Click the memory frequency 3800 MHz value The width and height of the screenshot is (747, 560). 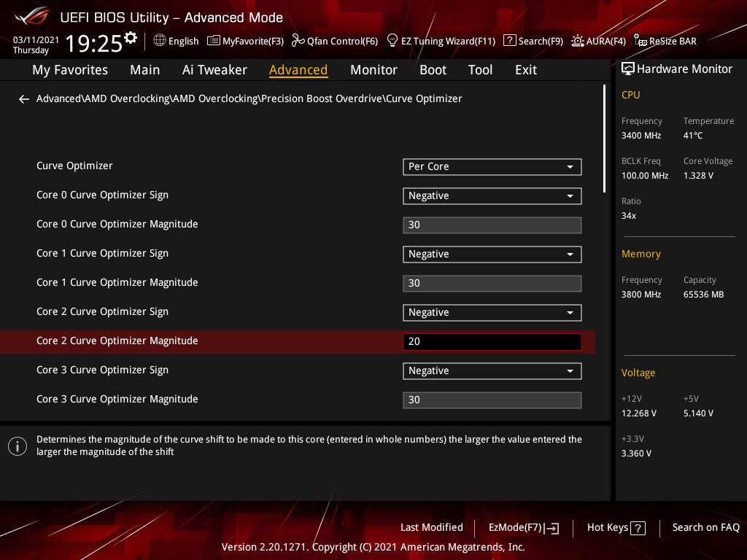click(640, 295)
